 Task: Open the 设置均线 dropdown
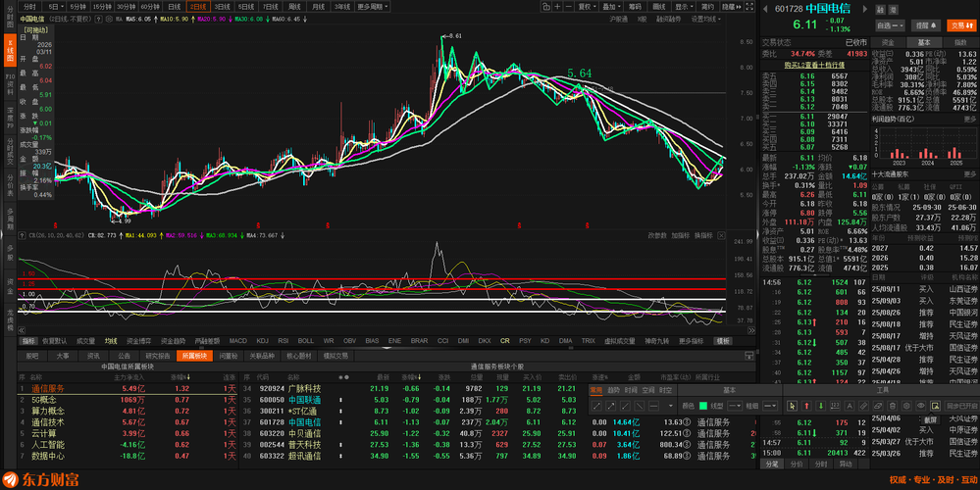click(x=706, y=19)
